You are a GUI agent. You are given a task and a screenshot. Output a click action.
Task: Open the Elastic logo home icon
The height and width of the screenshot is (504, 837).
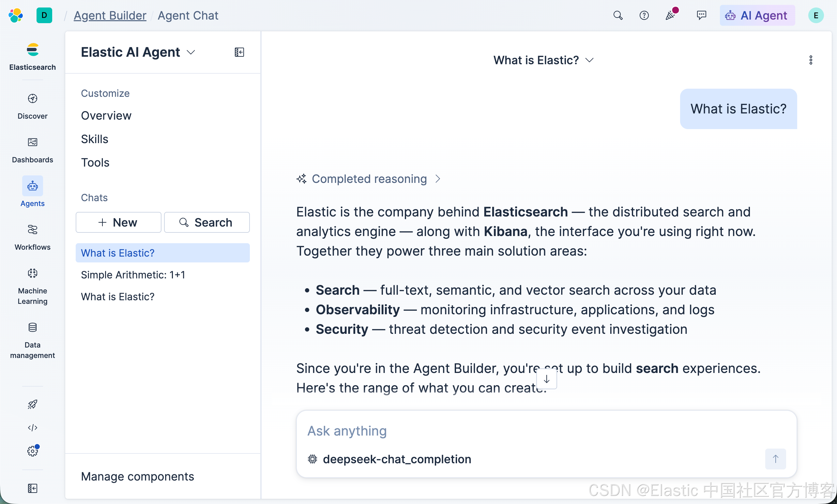pyautogui.click(x=16, y=15)
